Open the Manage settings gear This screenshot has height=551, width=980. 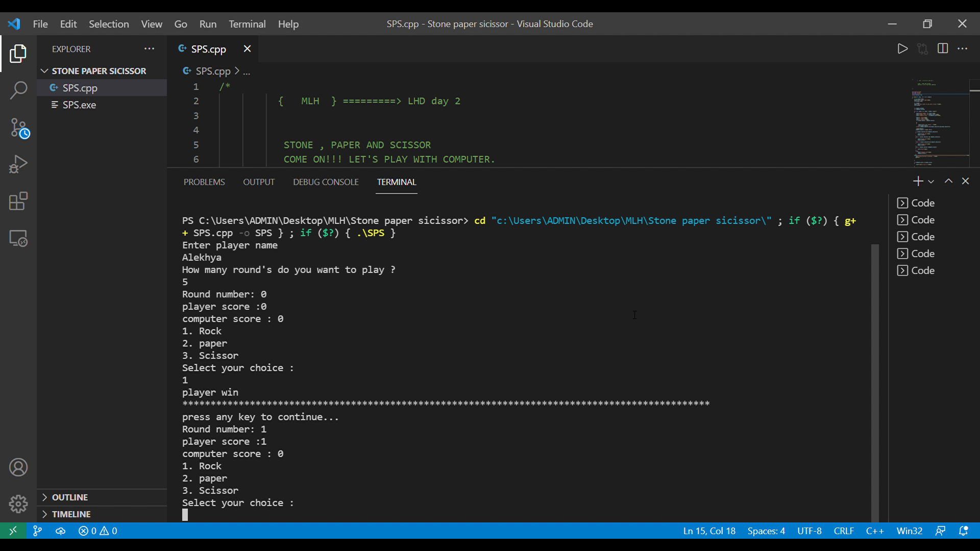[x=18, y=504]
